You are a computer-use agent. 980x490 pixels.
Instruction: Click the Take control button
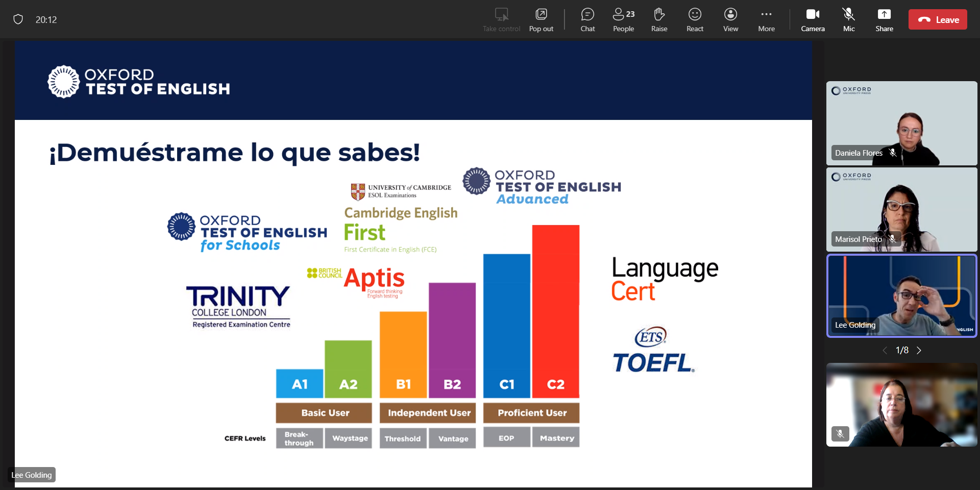tap(501, 20)
